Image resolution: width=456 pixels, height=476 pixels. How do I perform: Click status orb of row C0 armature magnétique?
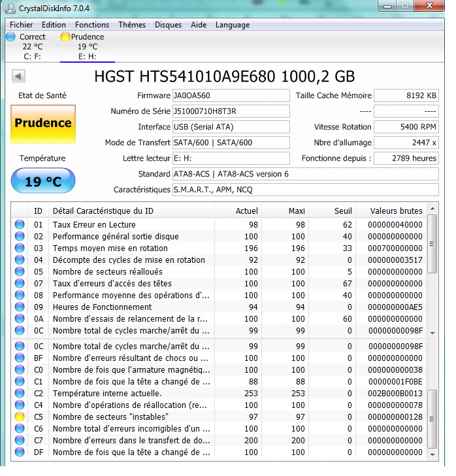20,370
